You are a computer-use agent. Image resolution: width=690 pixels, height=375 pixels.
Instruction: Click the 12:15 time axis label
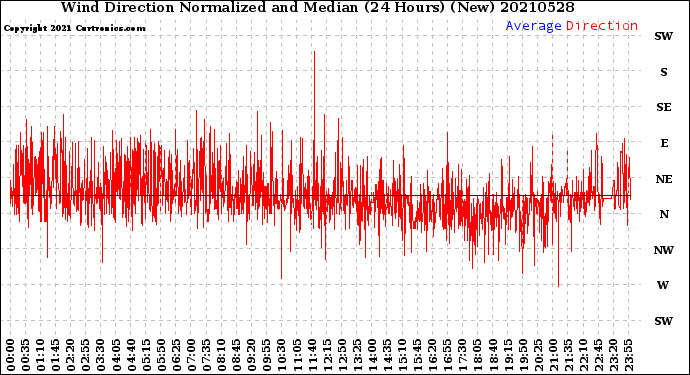[x=327, y=355]
